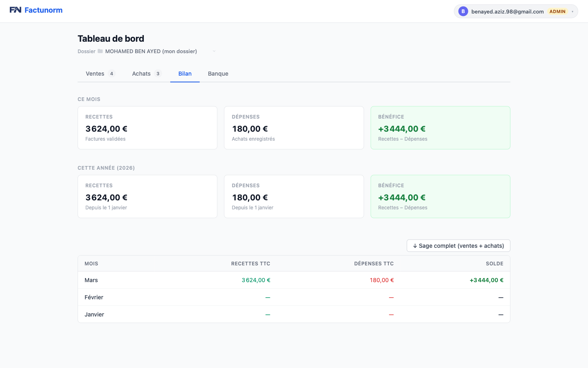Click the folder icon beside the dossier name
Screen dimensions: 588x368
click(100, 51)
